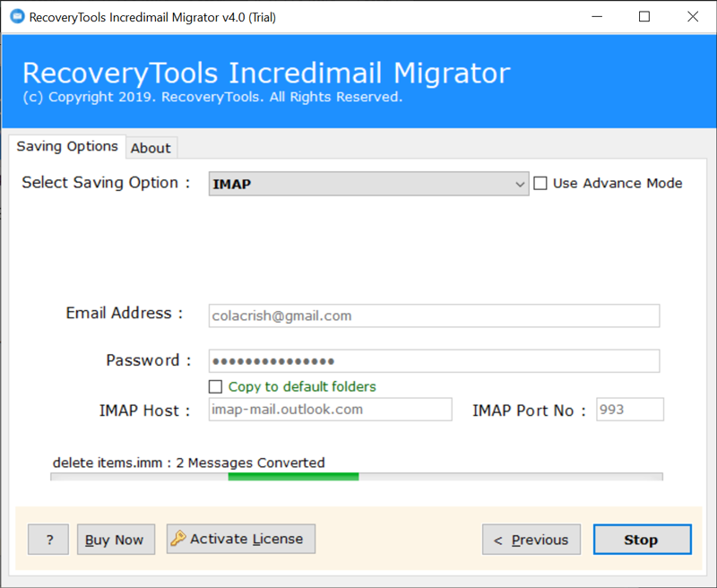The height and width of the screenshot is (588, 717).
Task: Maximize the Incredimail Migrator window
Action: click(644, 17)
